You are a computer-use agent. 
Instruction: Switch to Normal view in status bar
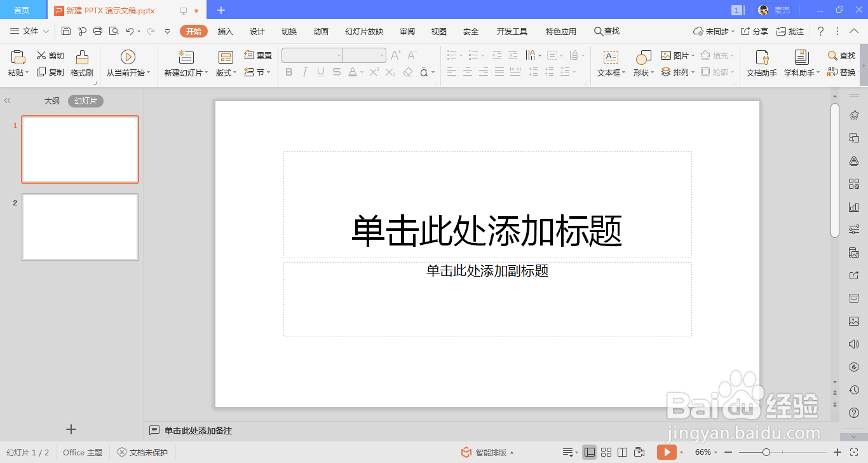tap(590, 452)
